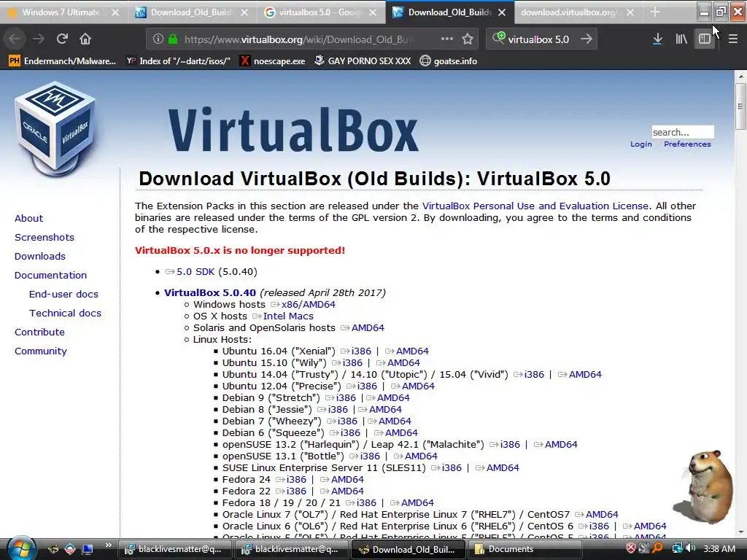Screen dimensions: 747x560
Task: Download Windows hosts x86/AMD64 build
Action: (x=309, y=304)
